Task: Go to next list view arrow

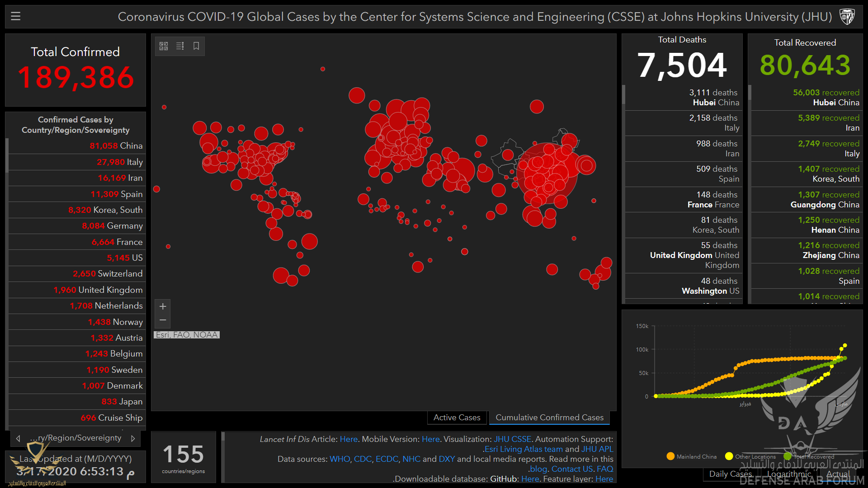Action: (x=133, y=438)
